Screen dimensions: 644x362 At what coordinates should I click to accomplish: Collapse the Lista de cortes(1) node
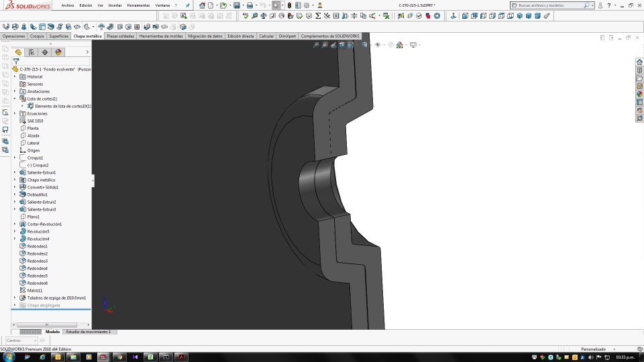point(15,99)
